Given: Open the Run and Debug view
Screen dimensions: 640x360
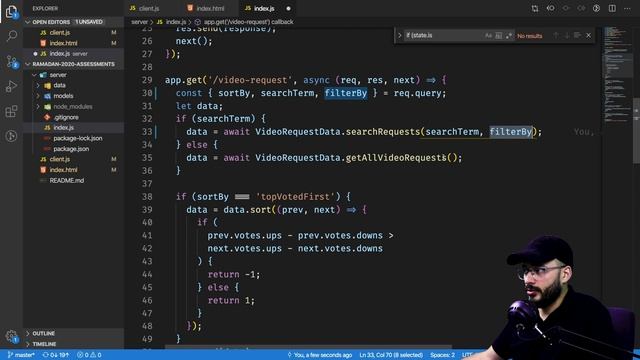Looking at the screenshot, I should [11, 86].
